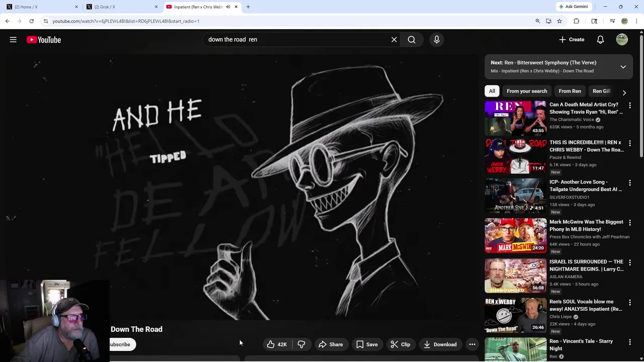Open the media controls toolbar icon

612,21
